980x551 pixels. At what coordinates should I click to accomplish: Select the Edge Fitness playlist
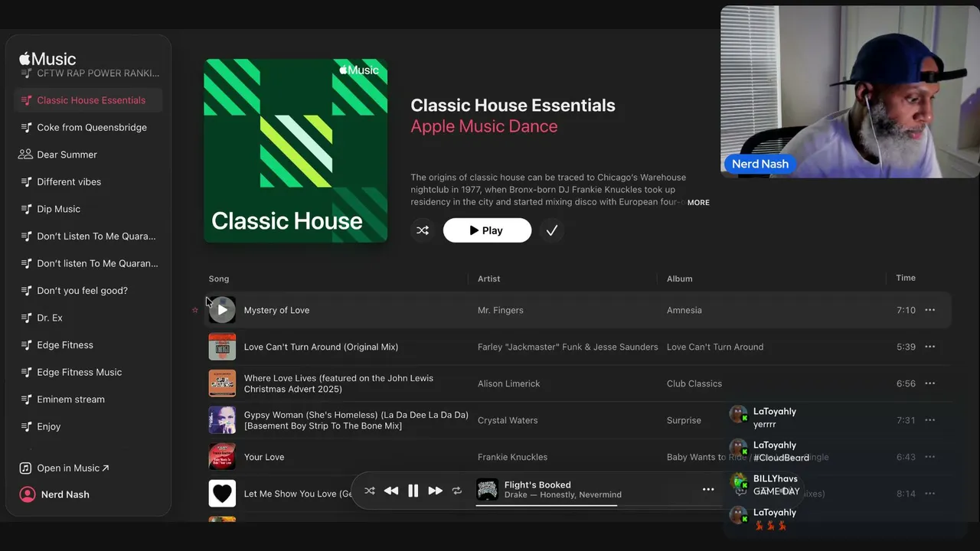pyautogui.click(x=88, y=345)
